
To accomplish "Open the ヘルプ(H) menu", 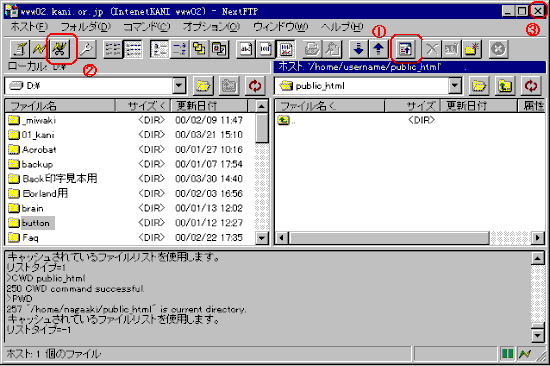I will click(342, 27).
